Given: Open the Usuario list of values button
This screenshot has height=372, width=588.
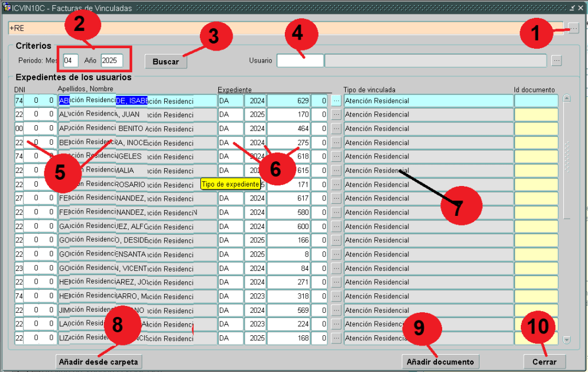Looking at the screenshot, I should tap(556, 61).
